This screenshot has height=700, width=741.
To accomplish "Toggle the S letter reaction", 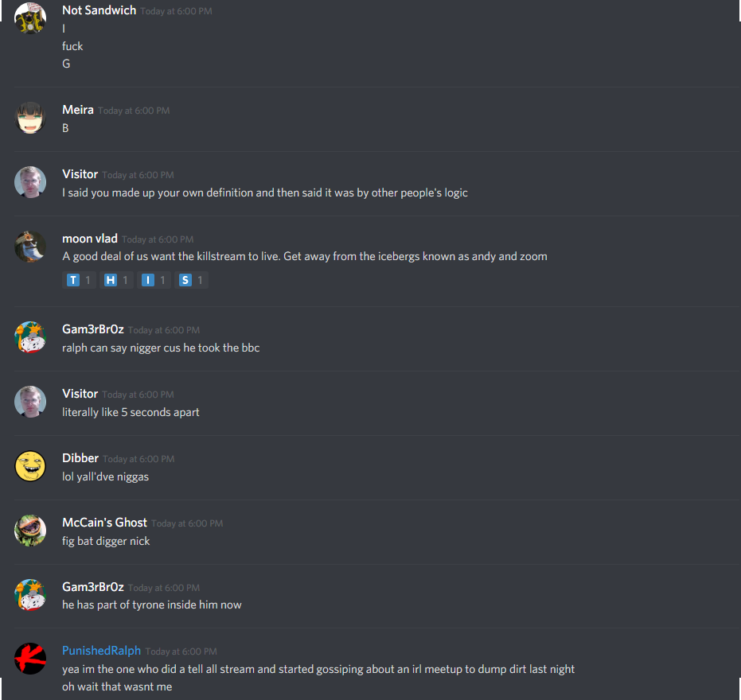I will tap(191, 280).
